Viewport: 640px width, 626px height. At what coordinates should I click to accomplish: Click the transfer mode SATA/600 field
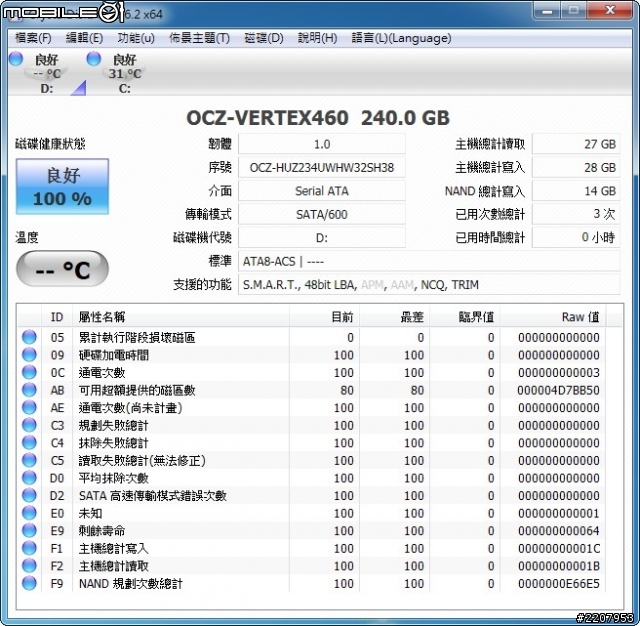pyautogui.click(x=322, y=214)
